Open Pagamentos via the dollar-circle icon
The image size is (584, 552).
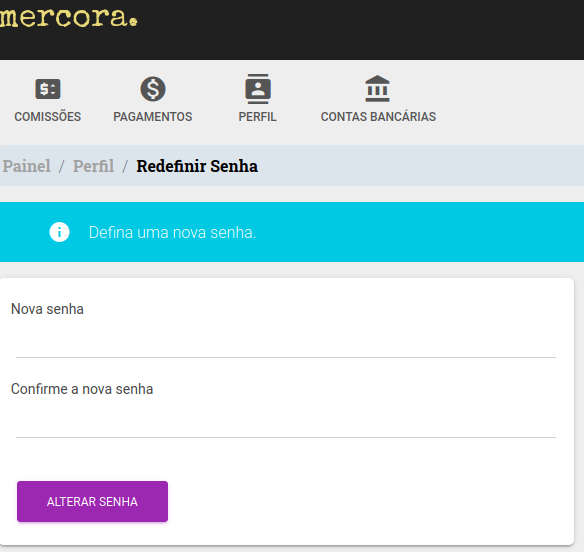pos(153,89)
